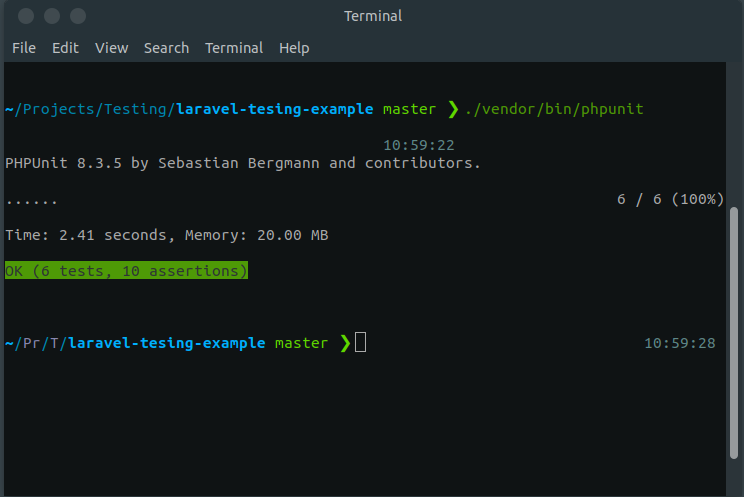Open the View menu
The image size is (744, 497).
click(112, 48)
